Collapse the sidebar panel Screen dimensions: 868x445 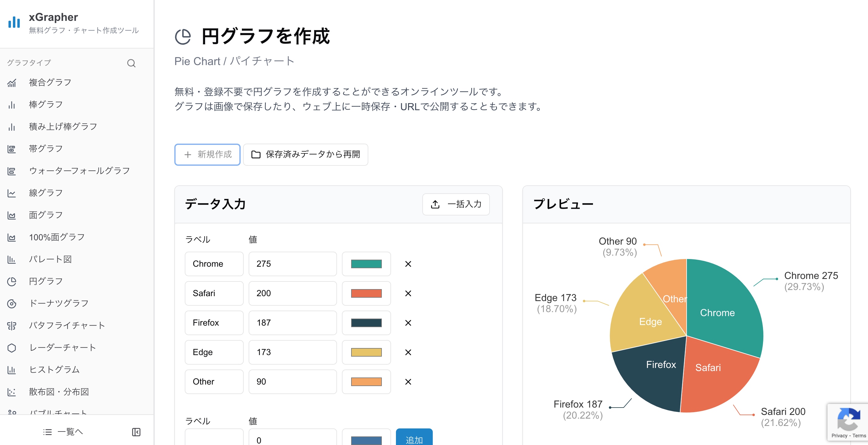(136, 432)
